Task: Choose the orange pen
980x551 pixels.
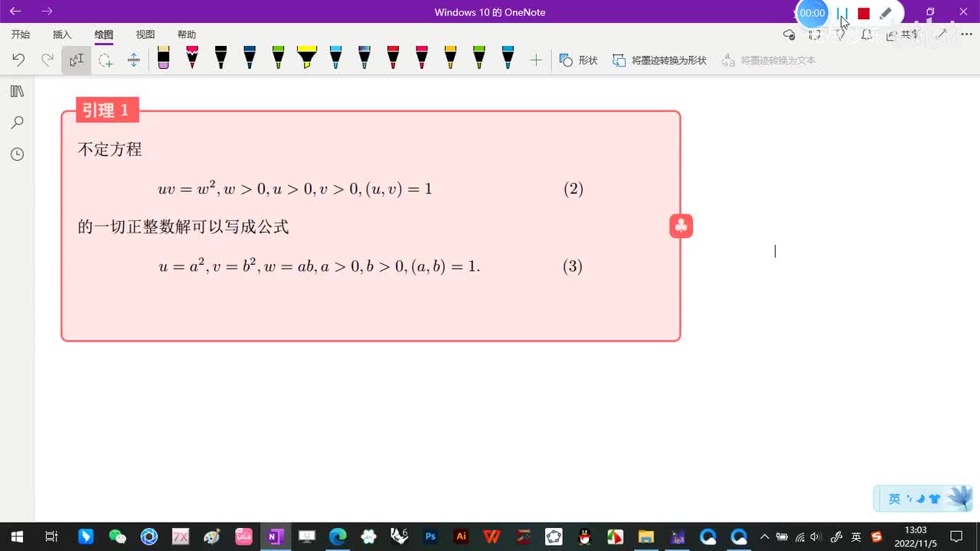Action: [450, 57]
